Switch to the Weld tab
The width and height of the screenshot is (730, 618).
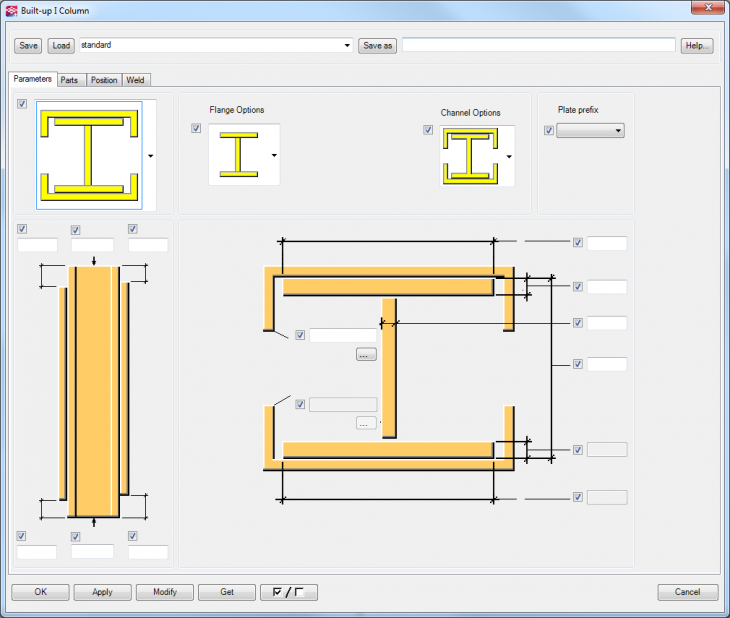pyautogui.click(x=137, y=80)
